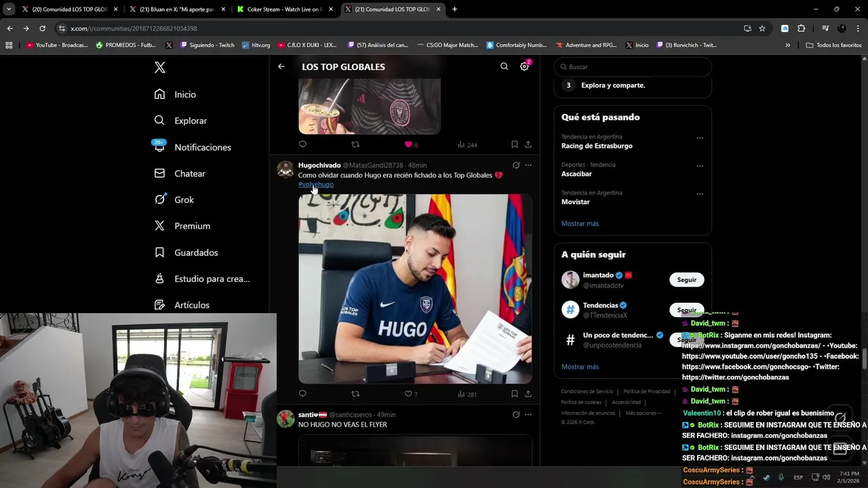This screenshot has width=868, height=488.
Task: Repost Hugochivado's post
Action: click(x=355, y=394)
